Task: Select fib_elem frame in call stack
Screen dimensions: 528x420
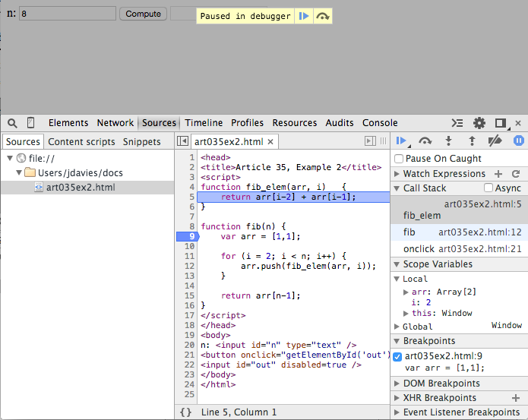Action: coord(460,210)
